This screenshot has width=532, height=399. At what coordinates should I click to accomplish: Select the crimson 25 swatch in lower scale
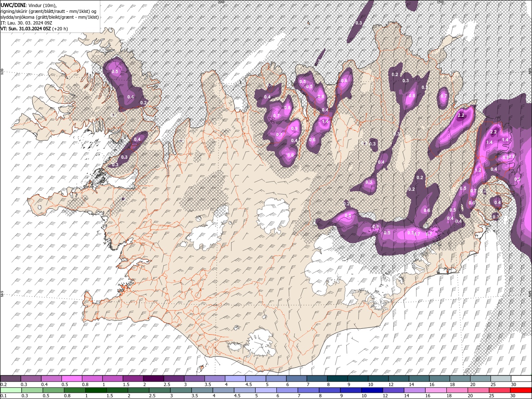tap(500, 390)
